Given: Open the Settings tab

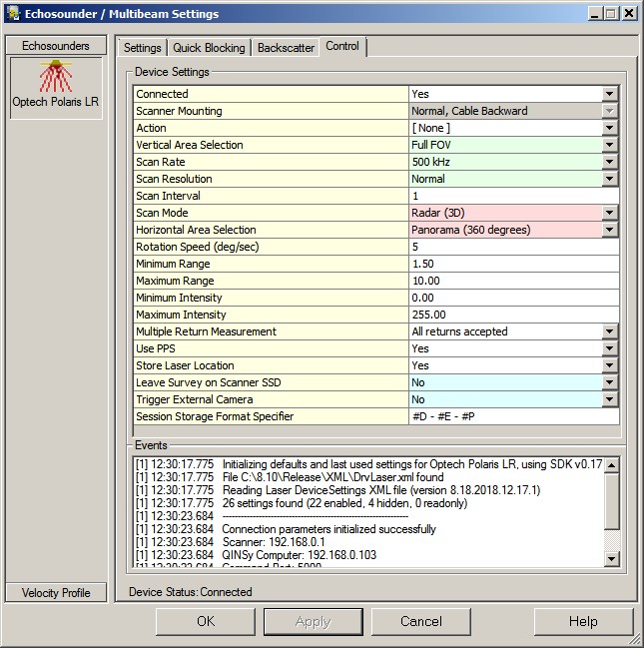Looking at the screenshot, I should 142,48.
